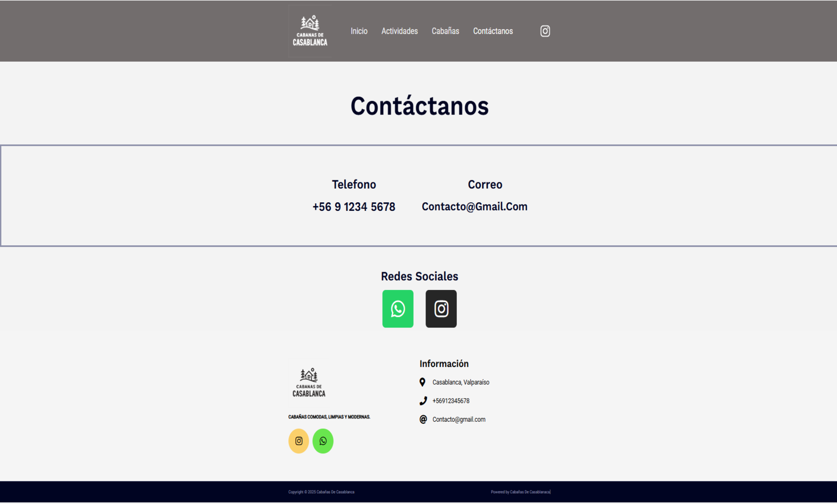The height and width of the screenshot is (504, 837).
Task: Select Contáctanos in the navigation bar
Action: point(493,31)
